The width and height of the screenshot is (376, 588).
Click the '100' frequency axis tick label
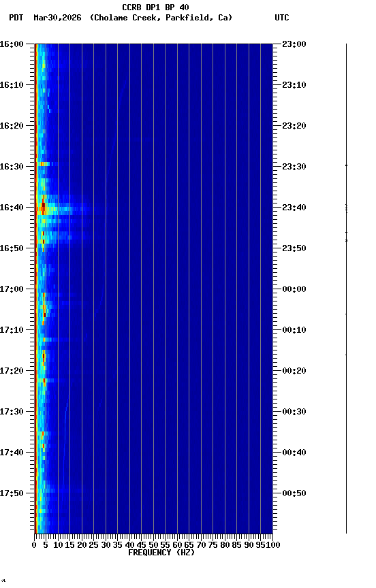coord(273,546)
